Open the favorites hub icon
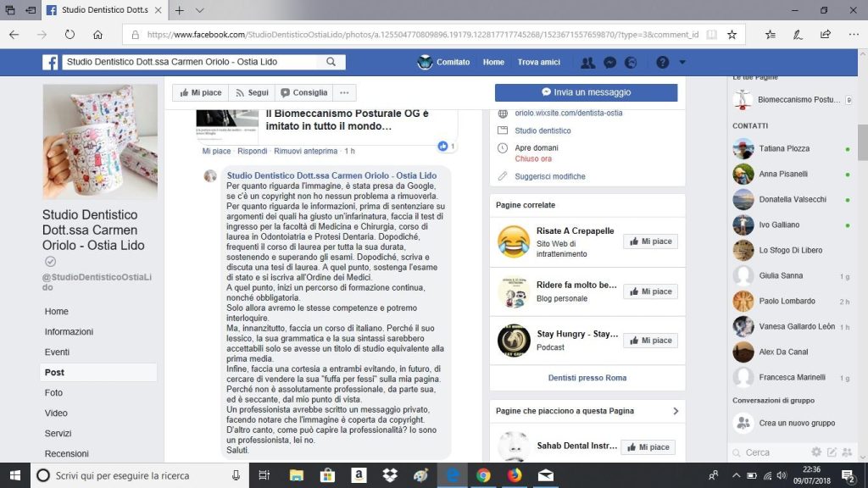The image size is (868, 488). (770, 34)
